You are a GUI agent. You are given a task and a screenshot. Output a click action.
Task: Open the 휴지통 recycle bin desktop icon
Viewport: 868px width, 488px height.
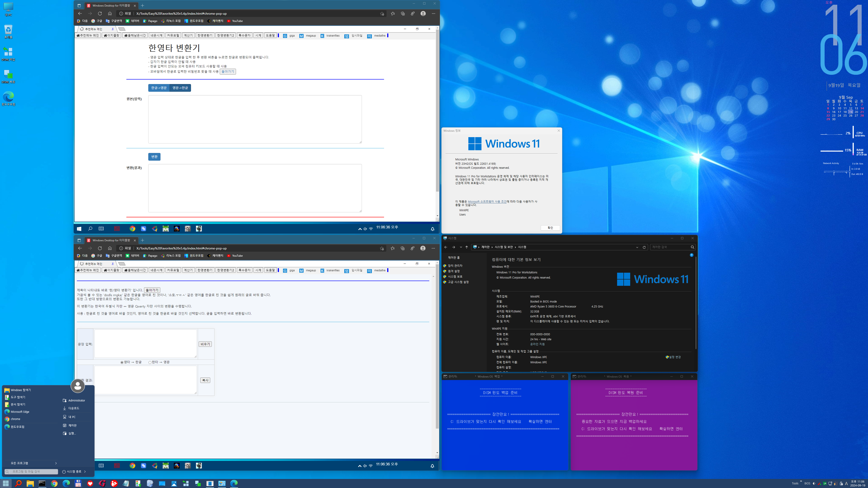[8, 32]
